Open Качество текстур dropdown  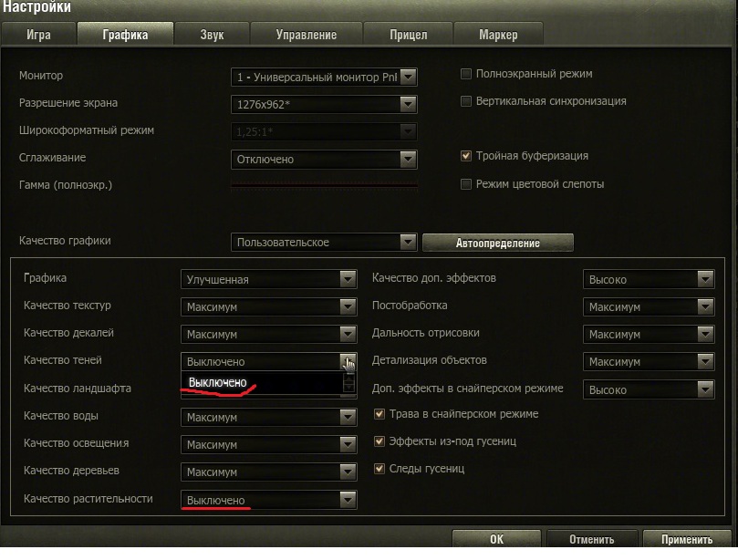pyautogui.click(x=269, y=306)
